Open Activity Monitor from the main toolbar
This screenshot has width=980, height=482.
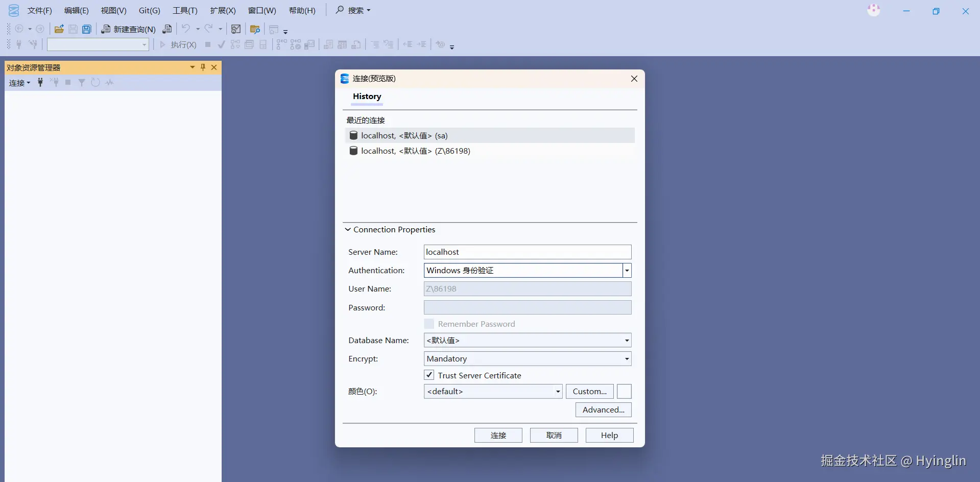click(x=236, y=29)
